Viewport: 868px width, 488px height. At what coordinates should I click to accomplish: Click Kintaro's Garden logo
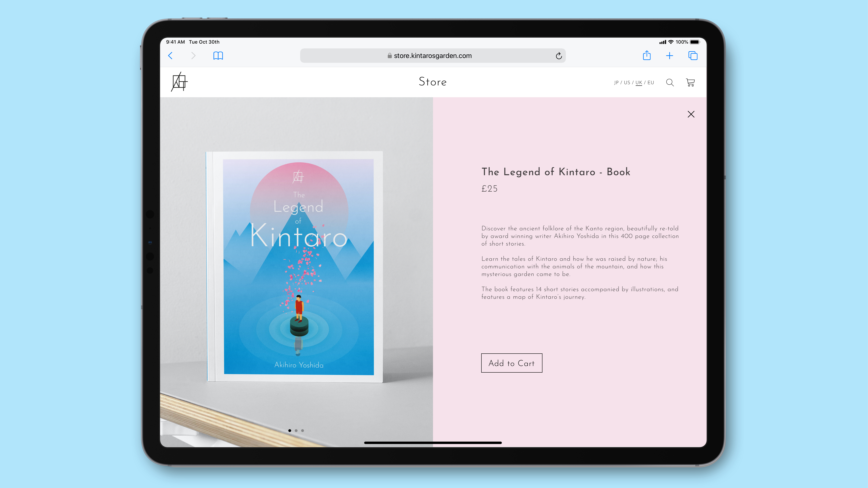click(x=179, y=82)
